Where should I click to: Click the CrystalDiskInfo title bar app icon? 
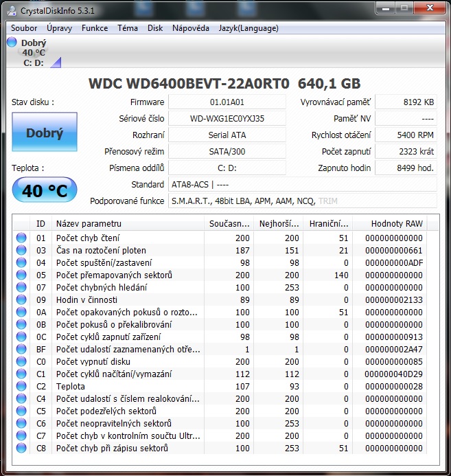tap(12, 10)
